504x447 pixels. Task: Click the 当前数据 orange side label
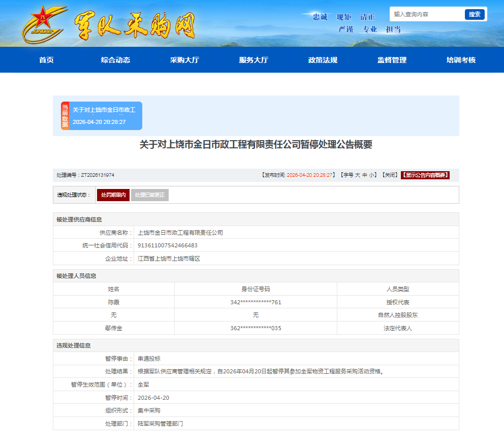pyautogui.click(x=65, y=116)
